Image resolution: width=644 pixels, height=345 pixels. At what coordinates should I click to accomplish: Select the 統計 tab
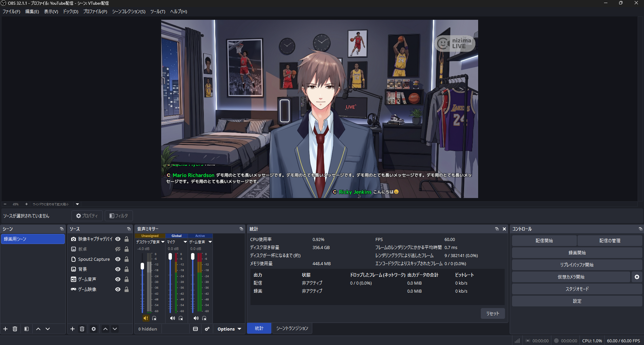point(259,328)
